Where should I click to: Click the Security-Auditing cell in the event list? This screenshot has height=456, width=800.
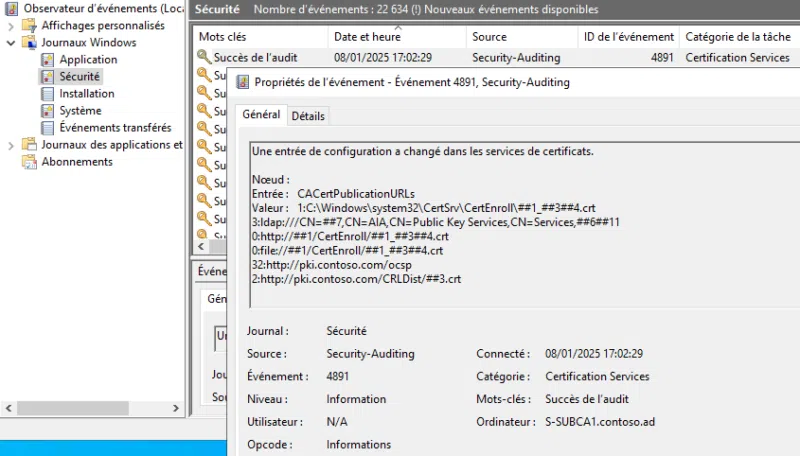point(516,58)
